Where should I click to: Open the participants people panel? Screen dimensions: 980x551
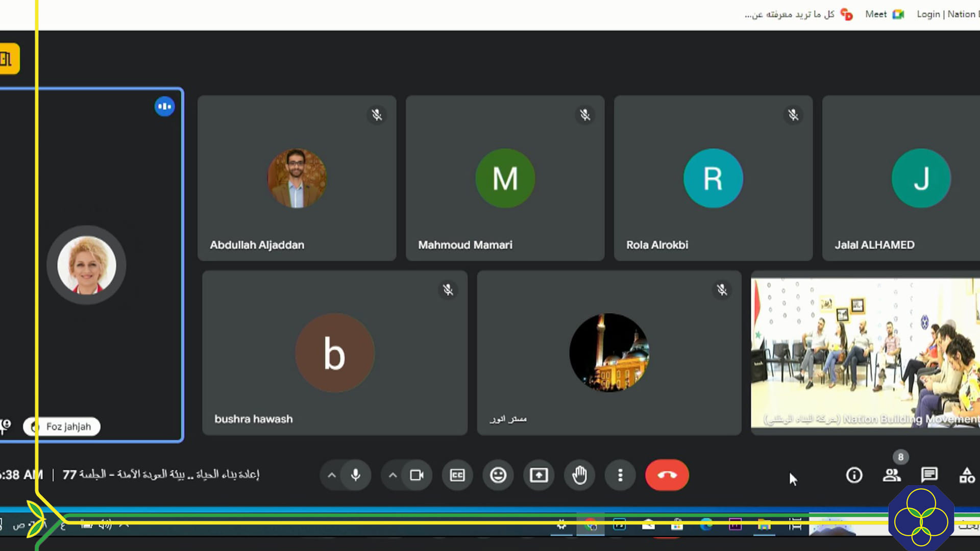pos(892,475)
